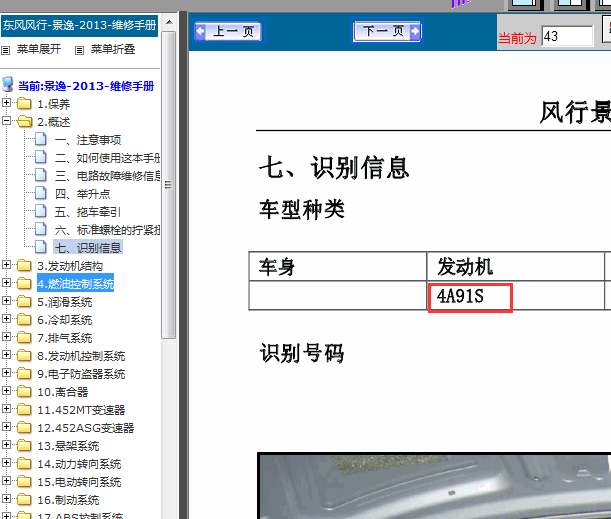The image size is (611, 519).
Task: Click the page icon of 三、电路故障维修信息
Action: (41, 175)
